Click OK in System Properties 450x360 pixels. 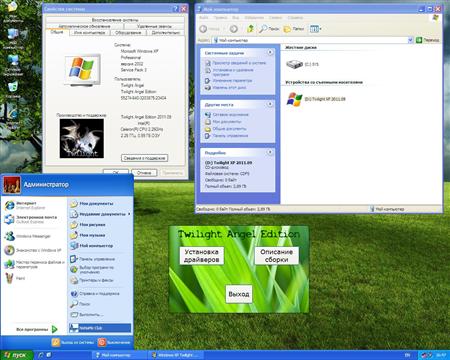click(x=116, y=173)
